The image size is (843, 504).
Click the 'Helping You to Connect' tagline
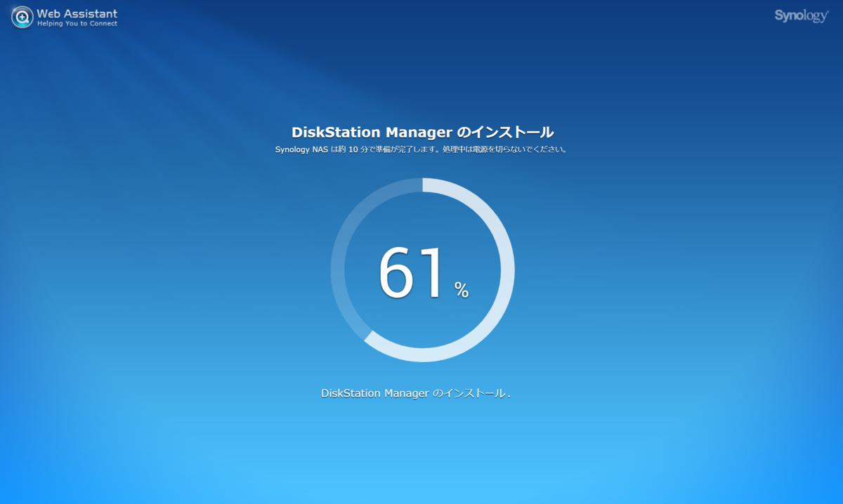click(77, 24)
